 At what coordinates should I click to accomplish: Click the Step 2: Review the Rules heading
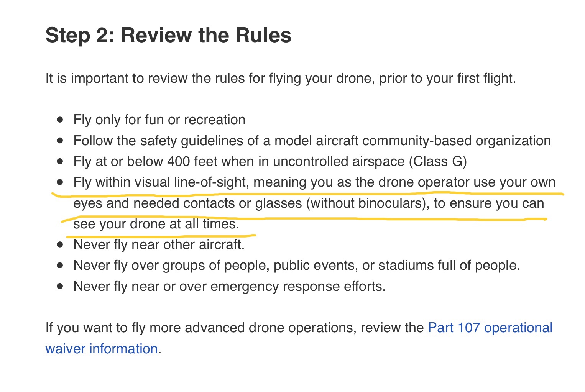coord(168,35)
